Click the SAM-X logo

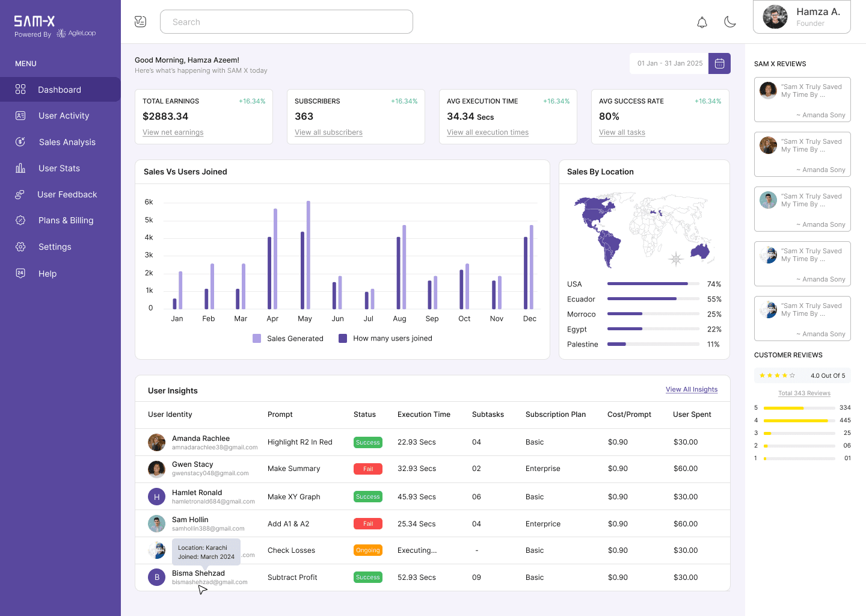tap(34, 22)
